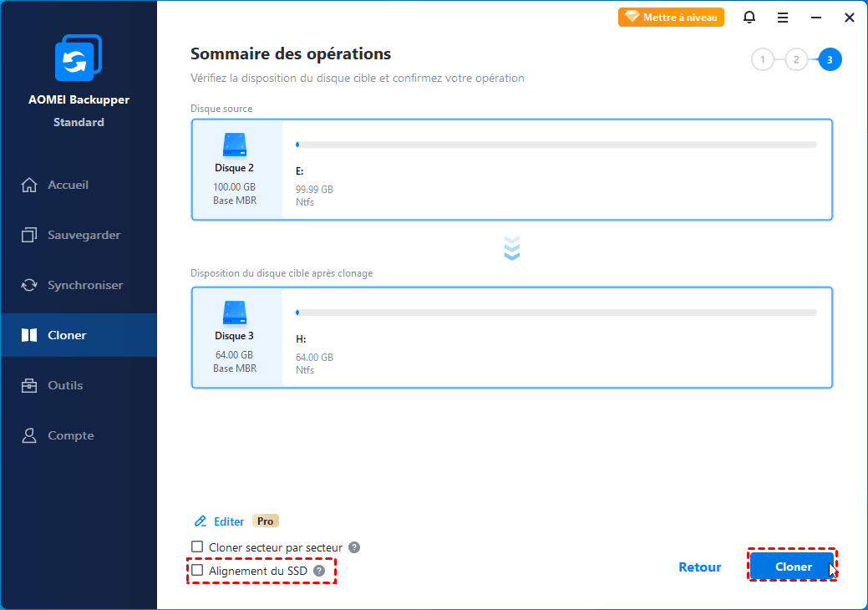The image size is (868, 610).
Task: Click the 64.00 GB text under Disque 3
Action: point(235,355)
